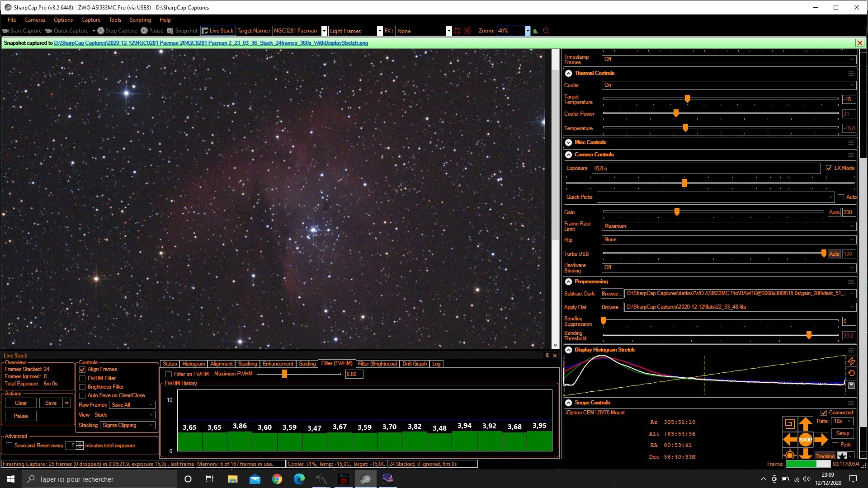Click the Clear button in Actions

pyautogui.click(x=21, y=403)
